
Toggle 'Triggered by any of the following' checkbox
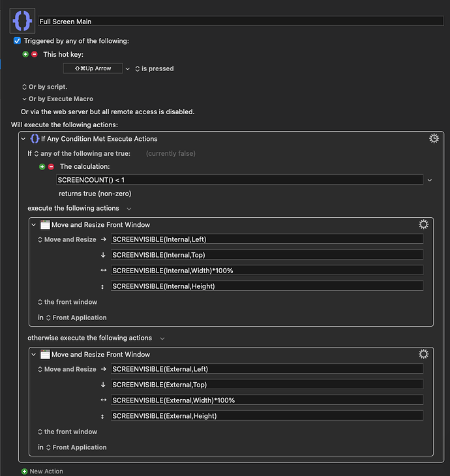(x=18, y=40)
